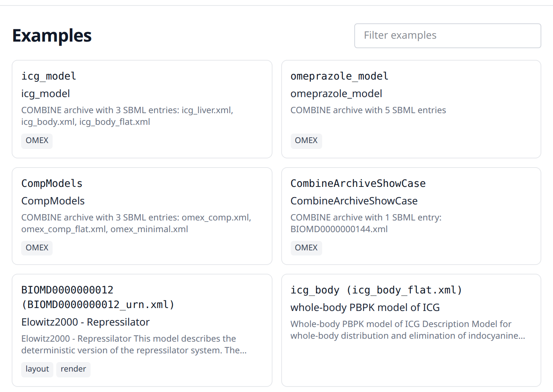
Task: Click the Filter examples search field
Action: [447, 36]
